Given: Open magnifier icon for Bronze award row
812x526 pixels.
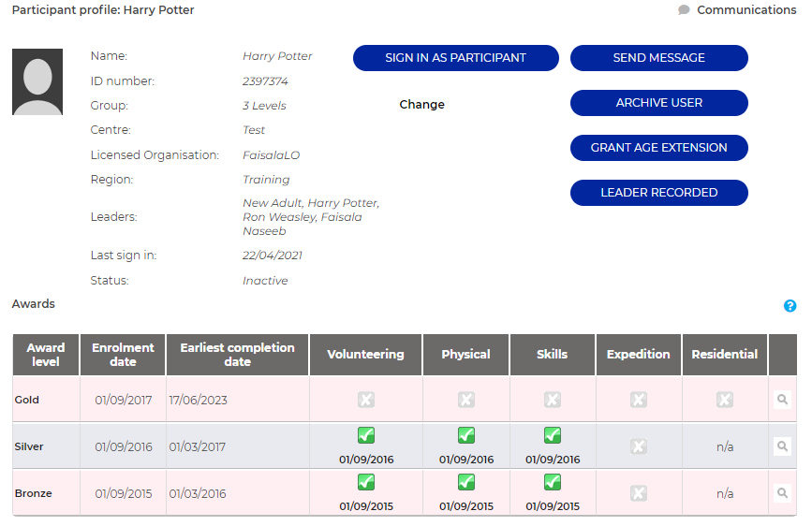Looking at the screenshot, I should click(782, 493).
